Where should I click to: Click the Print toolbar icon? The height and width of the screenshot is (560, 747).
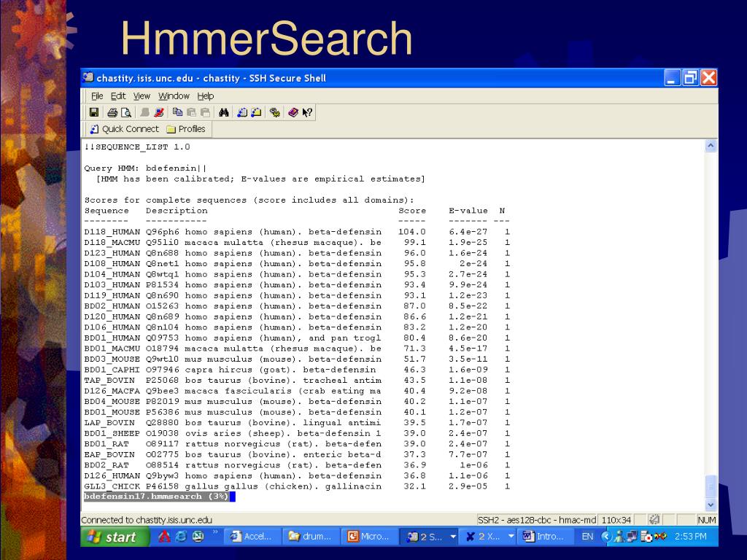pos(112,112)
